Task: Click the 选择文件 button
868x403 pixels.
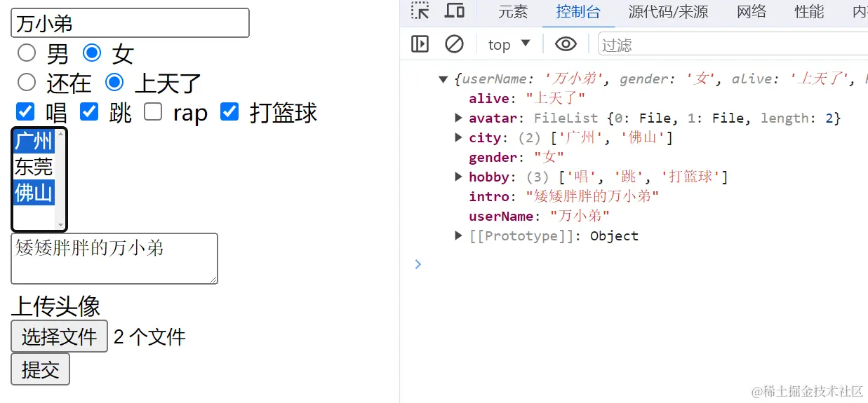Action: (x=59, y=336)
